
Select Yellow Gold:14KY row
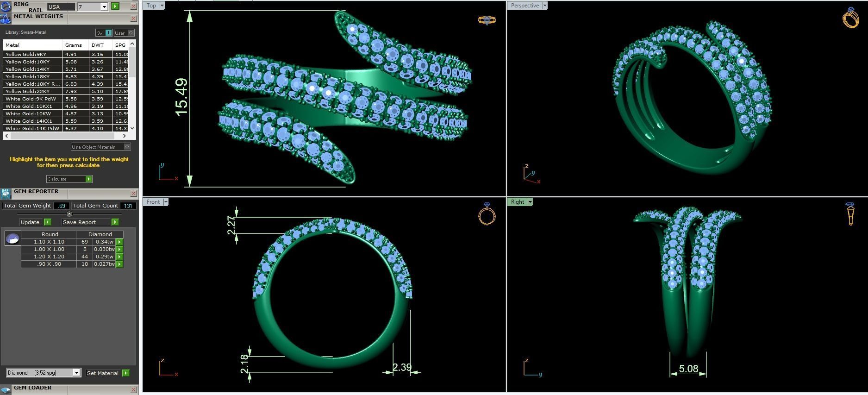pyautogui.click(x=66, y=69)
